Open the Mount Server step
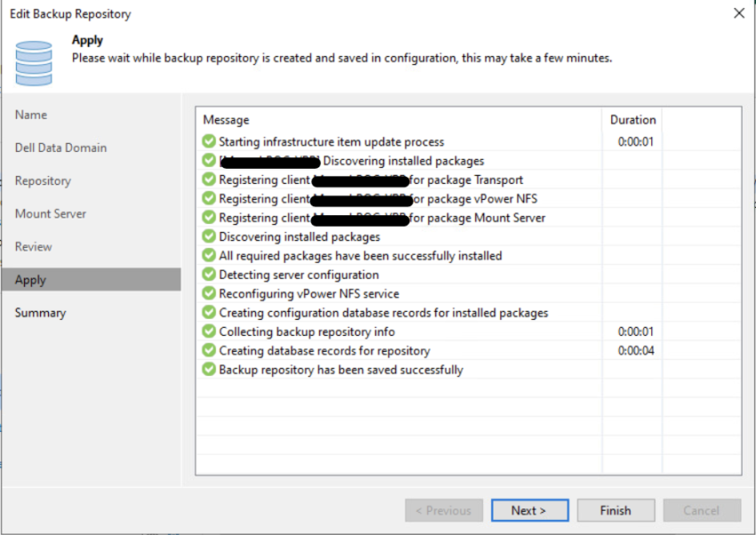756x535 pixels. tap(50, 213)
